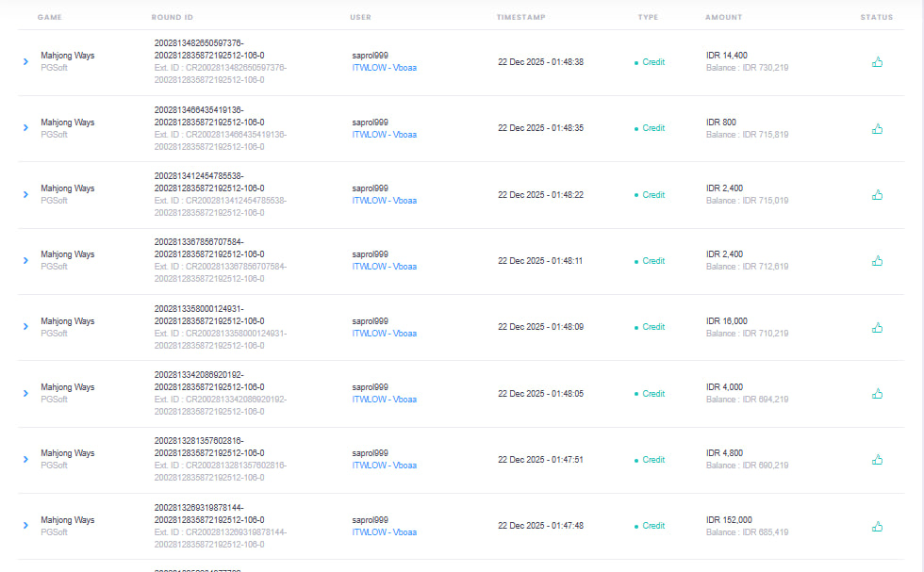924x572 pixels.
Task: Click Balance : IDR 730,219
Action: pos(747,68)
